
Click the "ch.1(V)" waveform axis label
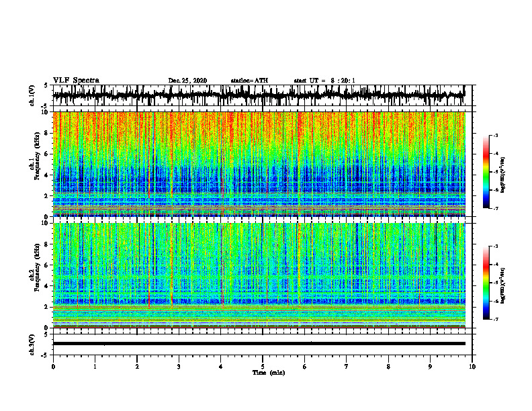coord(32,95)
